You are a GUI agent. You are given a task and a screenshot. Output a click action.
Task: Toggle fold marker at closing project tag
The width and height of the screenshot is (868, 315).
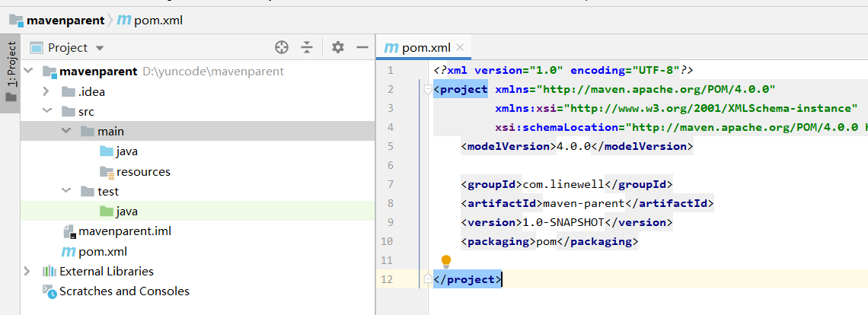(x=427, y=280)
